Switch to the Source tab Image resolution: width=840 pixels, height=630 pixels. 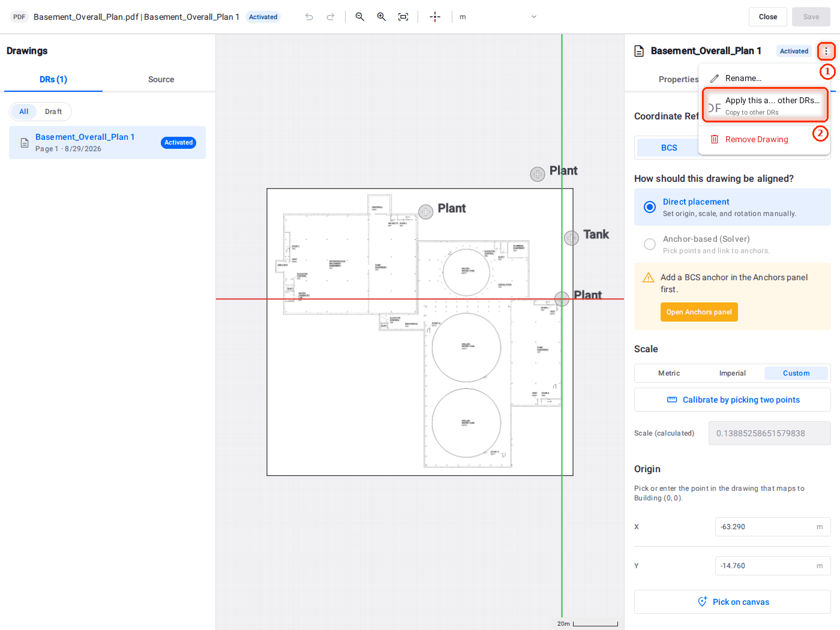(x=161, y=79)
